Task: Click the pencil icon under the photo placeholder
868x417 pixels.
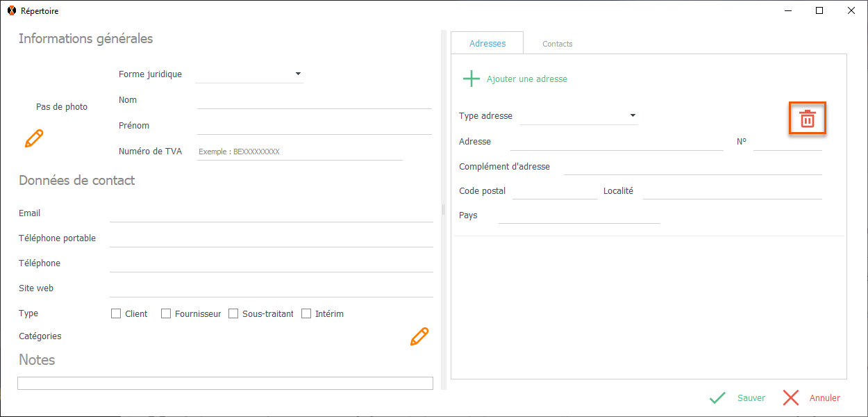Action: point(33,138)
